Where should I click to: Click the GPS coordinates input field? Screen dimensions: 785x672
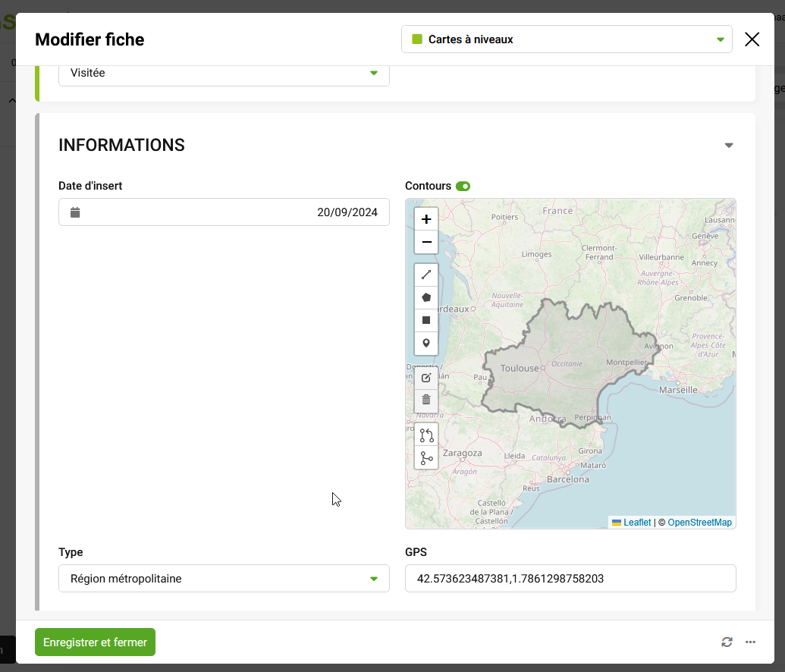pos(570,579)
